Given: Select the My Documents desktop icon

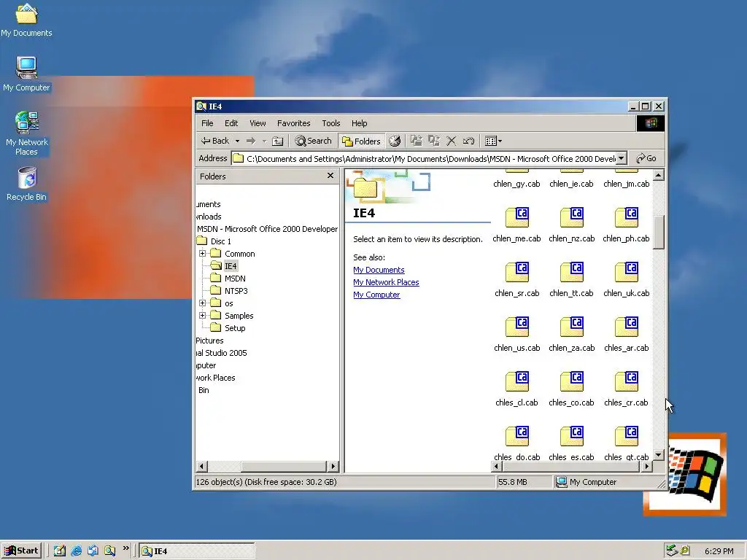Looking at the screenshot, I should coord(26,13).
